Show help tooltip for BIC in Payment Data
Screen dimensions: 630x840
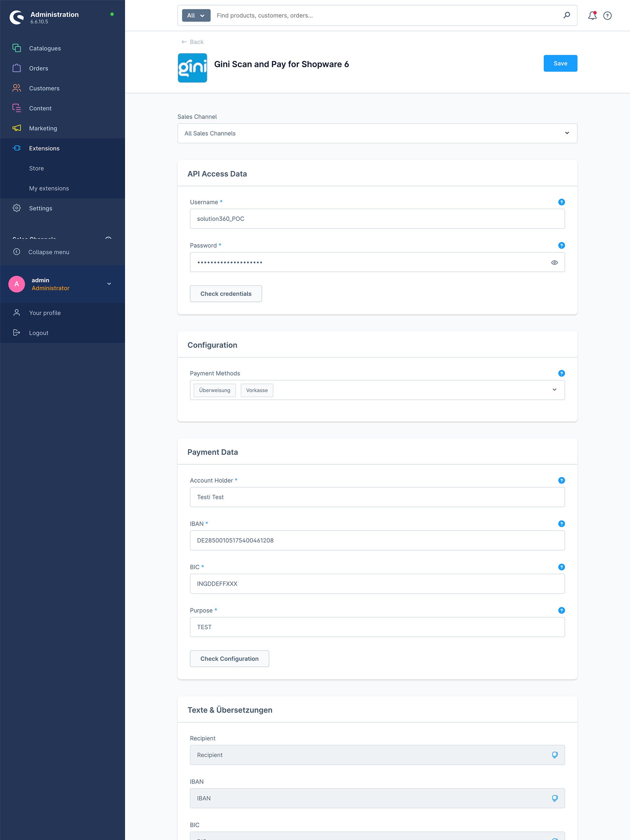561,567
